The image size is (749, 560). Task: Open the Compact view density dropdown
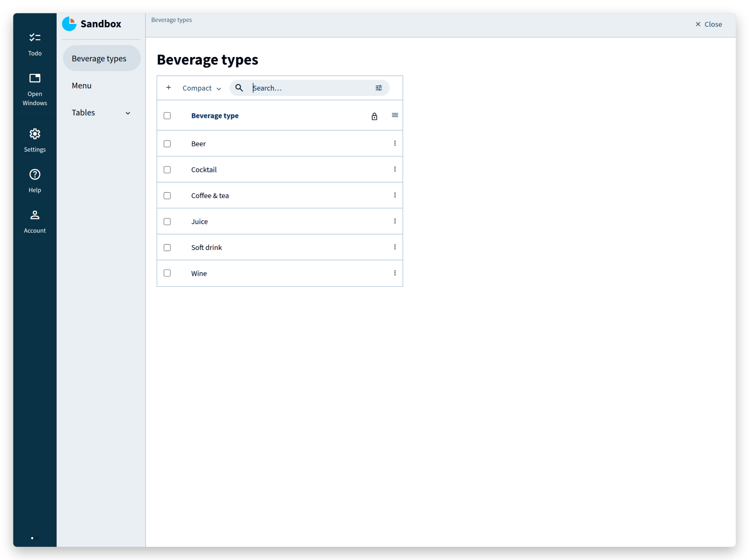tap(202, 88)
